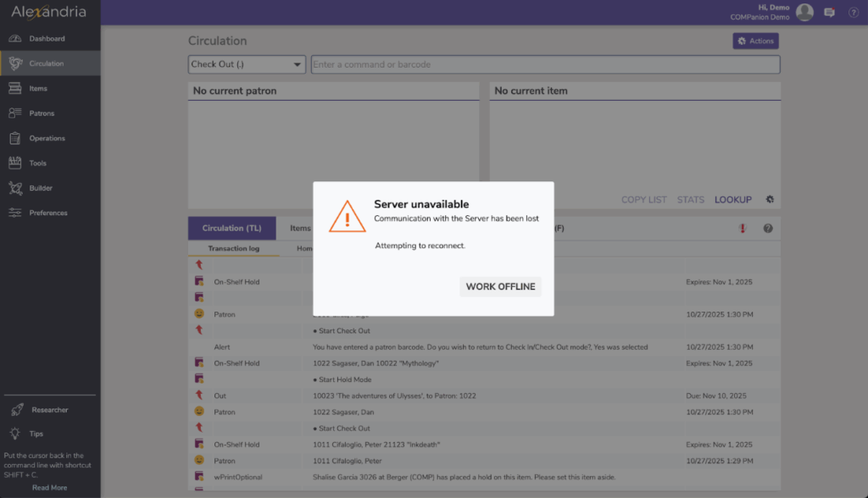The image size is (868, 498).
Task: Open the Operations clipboard icon
Action: (15, 138)
